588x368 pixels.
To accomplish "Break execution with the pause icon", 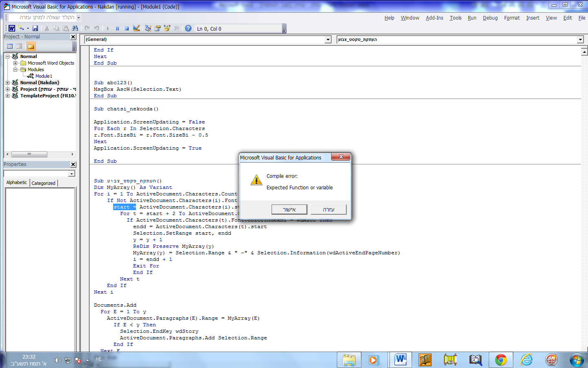I will tap(117, 28).
